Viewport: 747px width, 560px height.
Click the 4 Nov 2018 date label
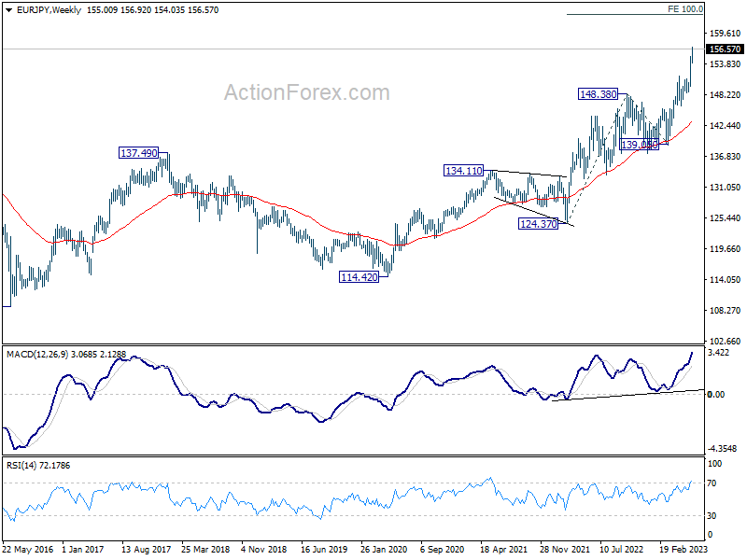point(263,549)
